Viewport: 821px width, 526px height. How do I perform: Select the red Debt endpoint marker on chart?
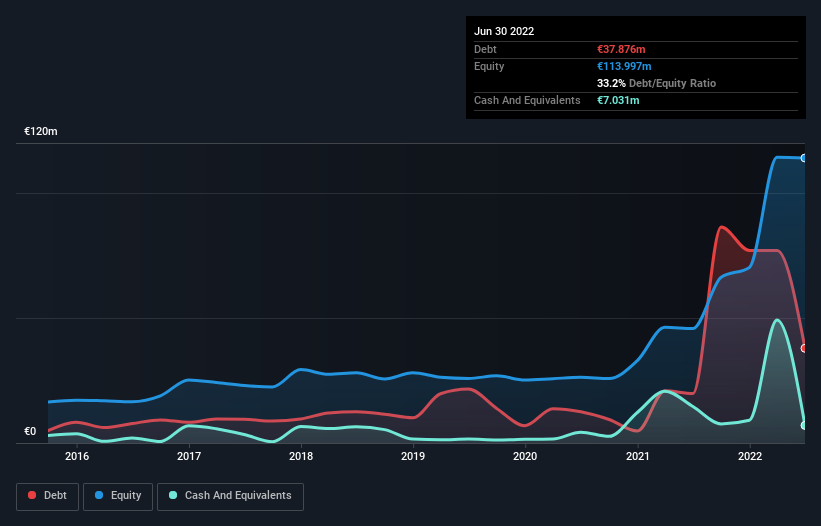pos(804,348)
